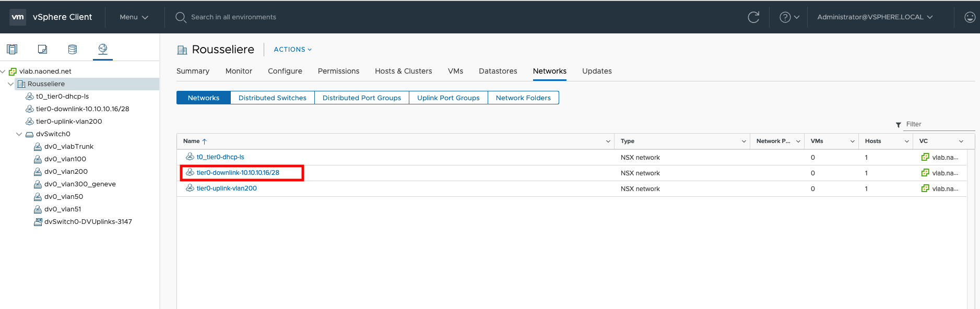980x309 pixels.
Task: Open Hosts and Clusters inventory icon
Action: tap(12, 49)
